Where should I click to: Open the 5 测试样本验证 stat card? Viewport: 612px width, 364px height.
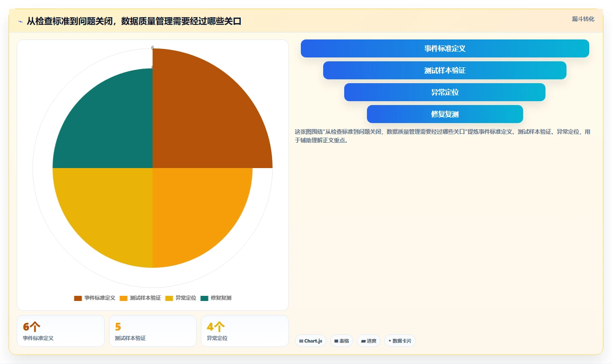tap(153, 331)
